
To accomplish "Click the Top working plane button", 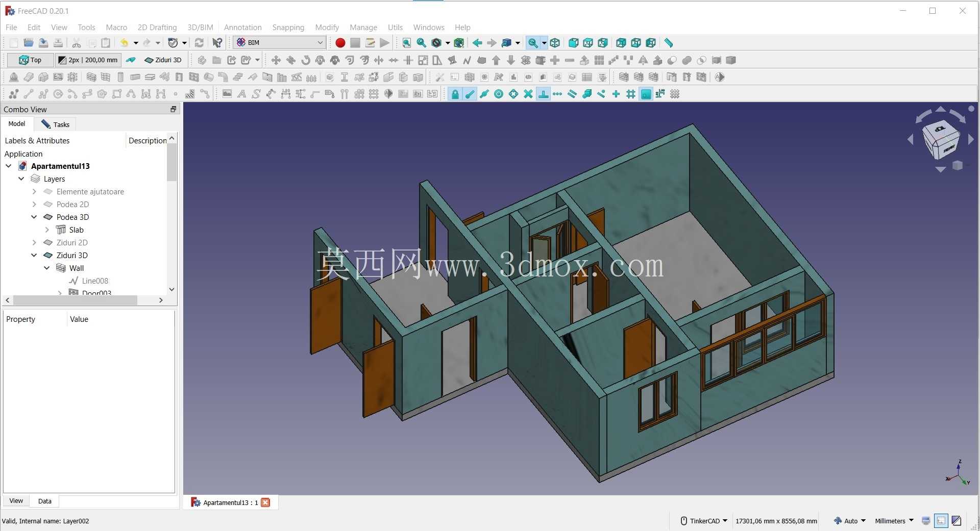I will pyautogui.click(x=30, y=60).
